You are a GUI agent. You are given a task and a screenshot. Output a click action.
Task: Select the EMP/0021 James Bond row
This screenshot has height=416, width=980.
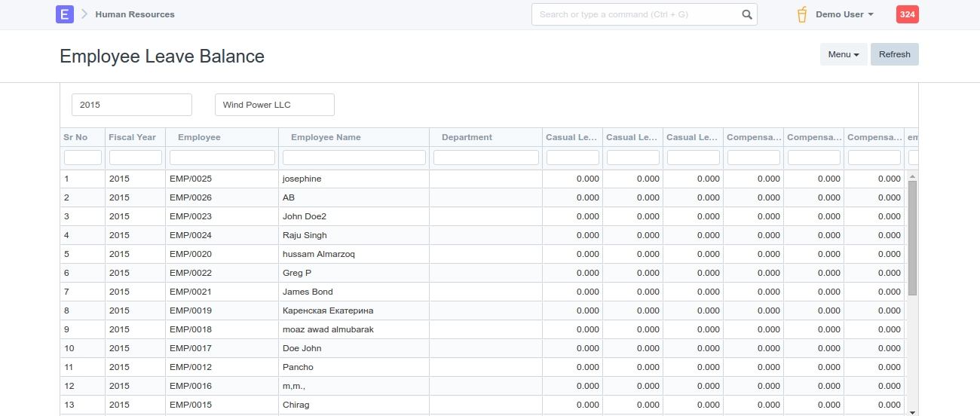pos(308,292)
